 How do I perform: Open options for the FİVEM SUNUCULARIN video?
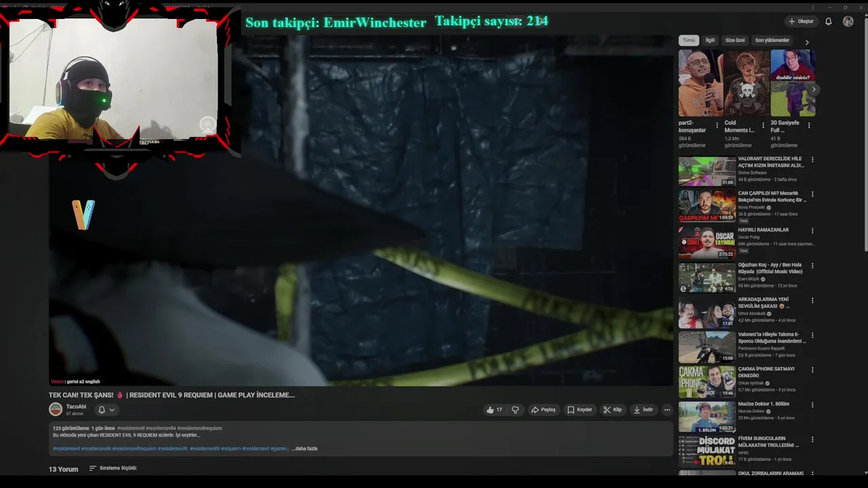click(x=812, y=440)
